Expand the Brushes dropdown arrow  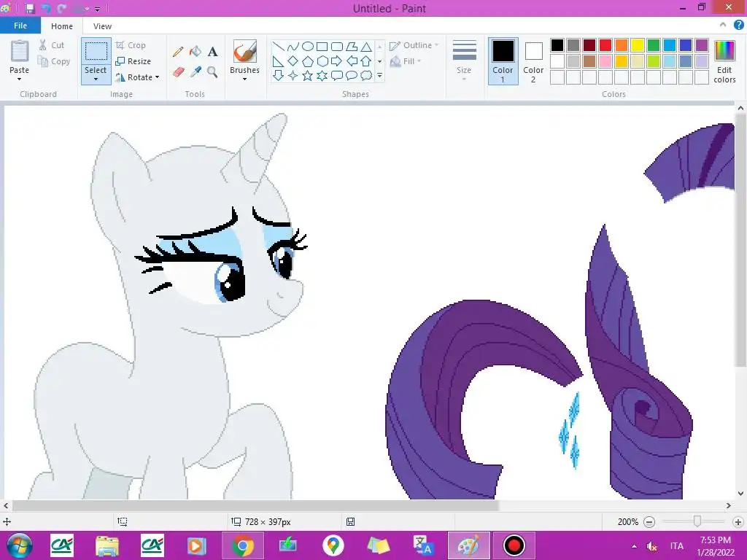click(245, 79)
